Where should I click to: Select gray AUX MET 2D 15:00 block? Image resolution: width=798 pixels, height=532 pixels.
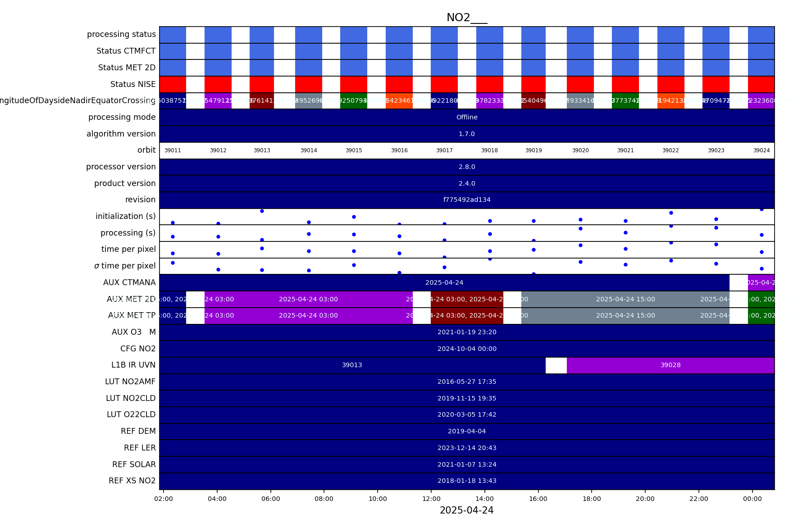click(x=625, y=299)
